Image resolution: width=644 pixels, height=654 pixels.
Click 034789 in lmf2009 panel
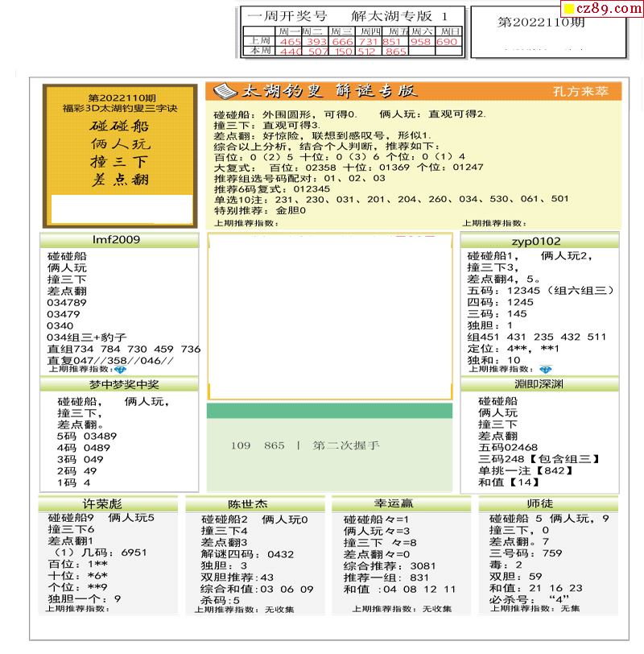[67, 302]
